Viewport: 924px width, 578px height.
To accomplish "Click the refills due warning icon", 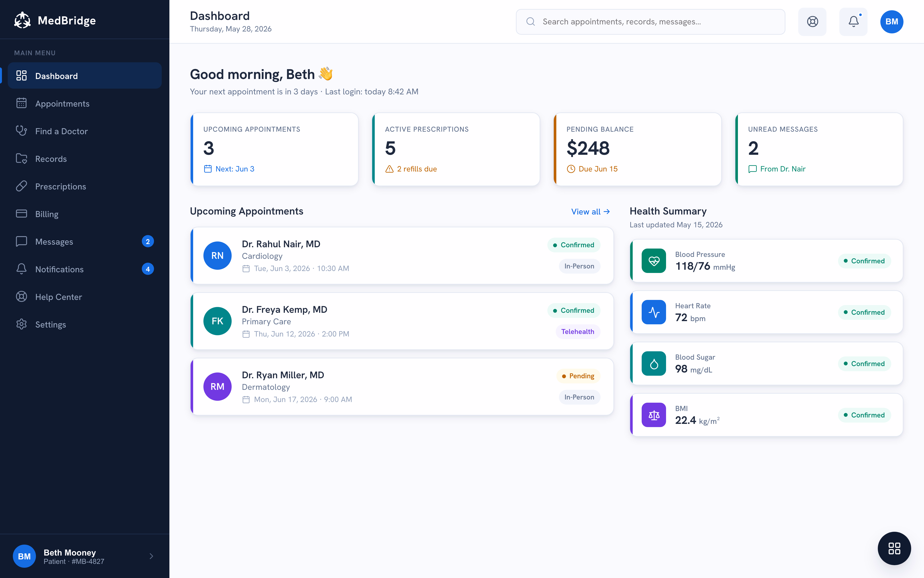I will click(389, 169).
